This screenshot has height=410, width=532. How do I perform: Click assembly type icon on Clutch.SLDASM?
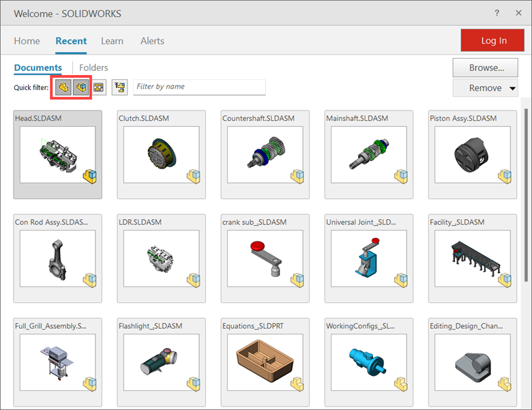[194, 177]
